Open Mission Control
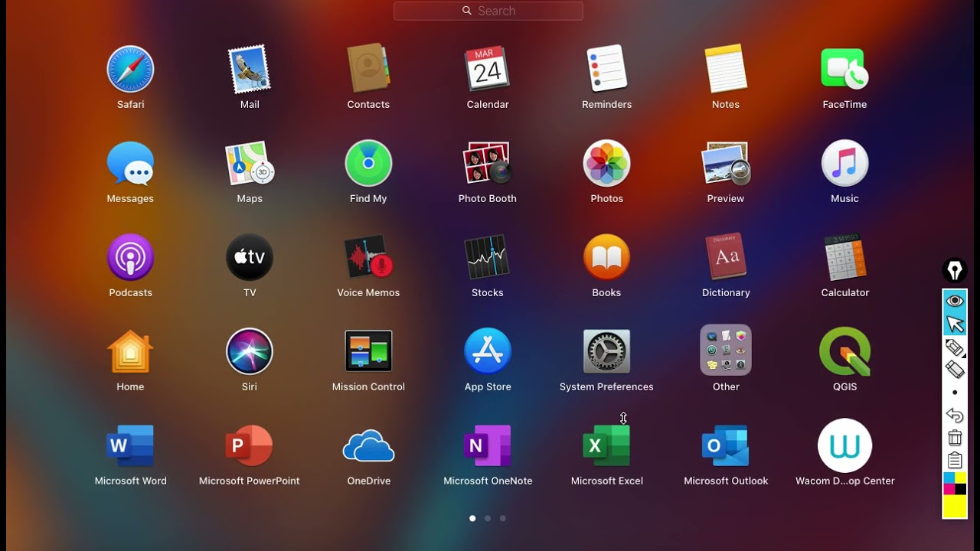980x551 pixels. tap(368, 351)
